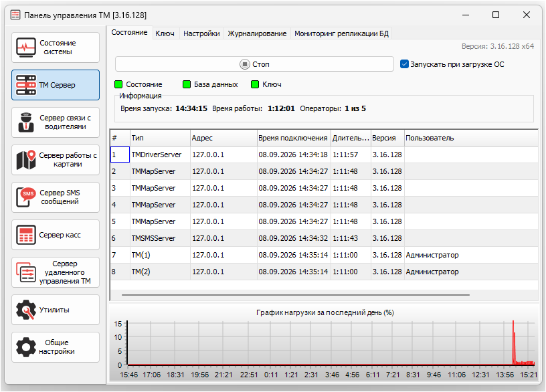Viewport: 546px width, 392px height.
Task: Minimize the Панель управления ТМ window
Action: [x=466, y=15]
